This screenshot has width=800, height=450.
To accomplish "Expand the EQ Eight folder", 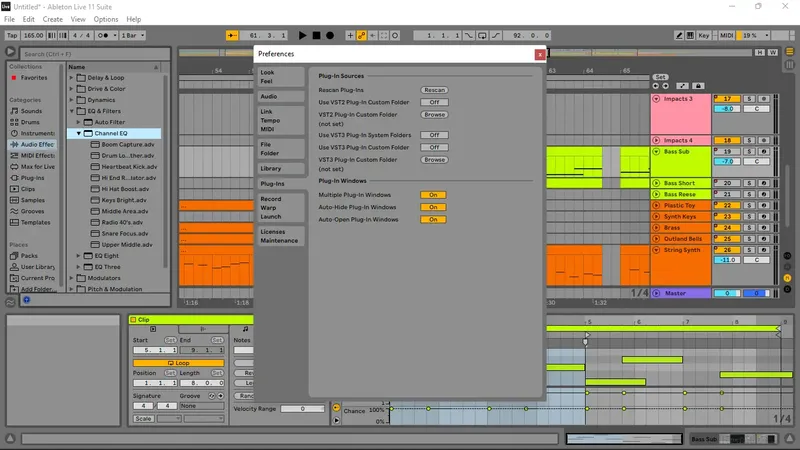I will [x=79, y=256].
